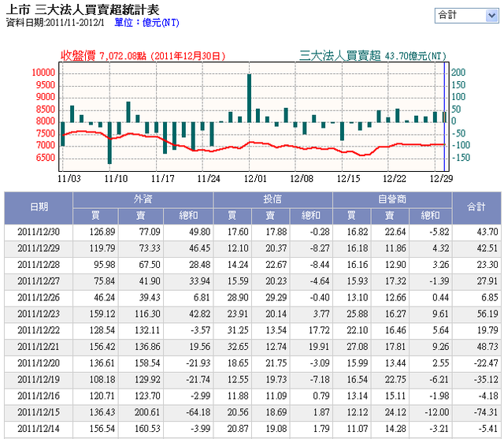The height and width of the screenshot is (439, 504).
Task: Select date cell 2011/12/16
Action: [39, 396]
